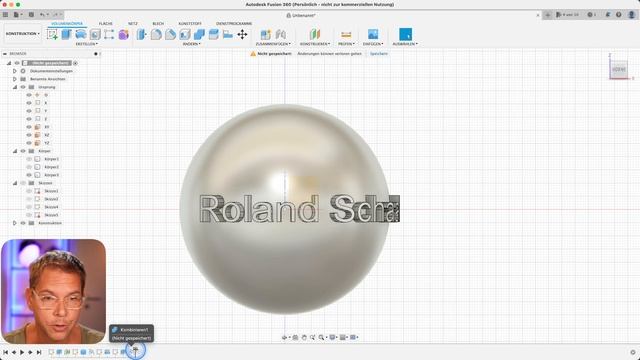Screen dimensions: 640x360
Task: Select the Hole tool icon
Action: click(95, 34)
